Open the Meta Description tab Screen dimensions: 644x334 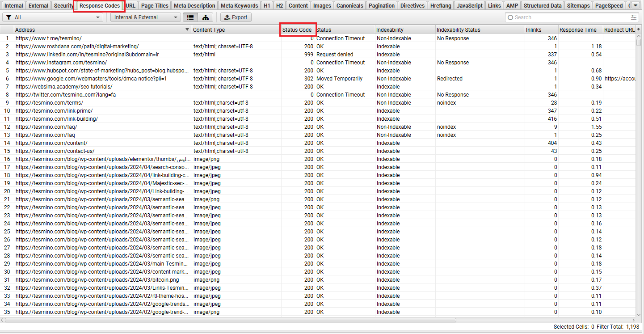click(194, 6)
